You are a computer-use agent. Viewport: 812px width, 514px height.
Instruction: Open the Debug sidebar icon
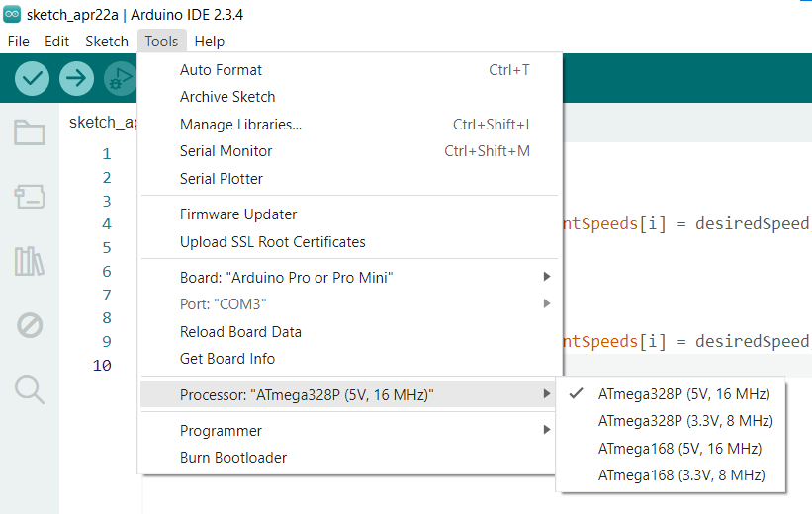(x=30, y=325)
